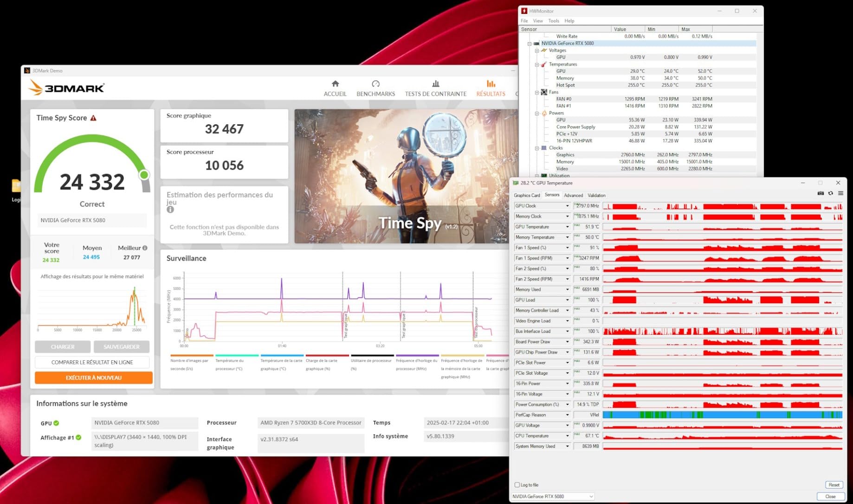
Task: Collapse the Voltages node in HWMonitor
Action: (536, 51)
